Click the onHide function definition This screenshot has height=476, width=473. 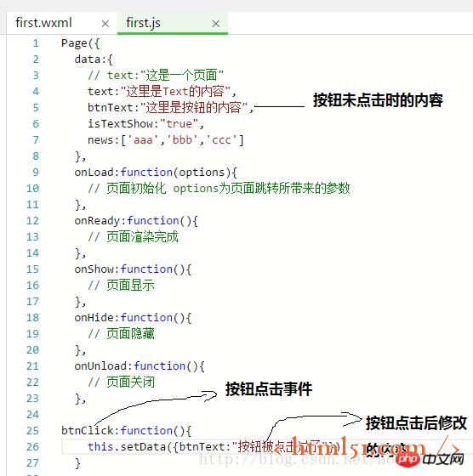pos(133,318)
